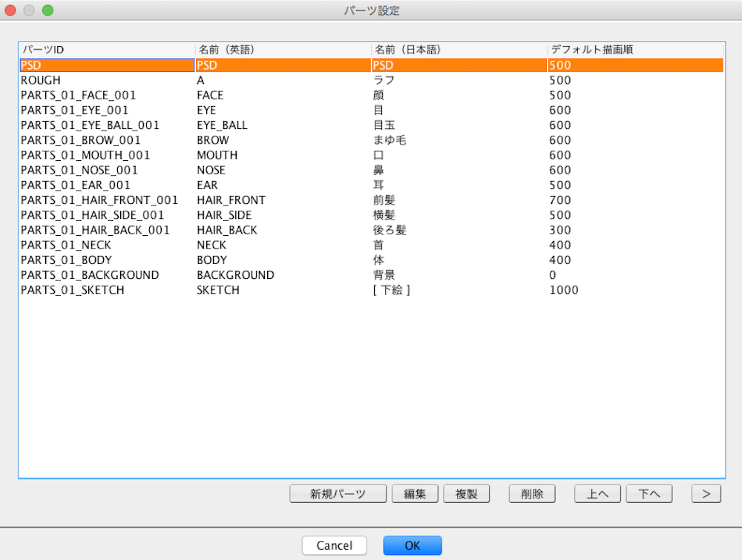This screenshot has height=560, width=742.
Task: Select the PARTS_01_NOSE_001 row
Action: click(372, 171)
